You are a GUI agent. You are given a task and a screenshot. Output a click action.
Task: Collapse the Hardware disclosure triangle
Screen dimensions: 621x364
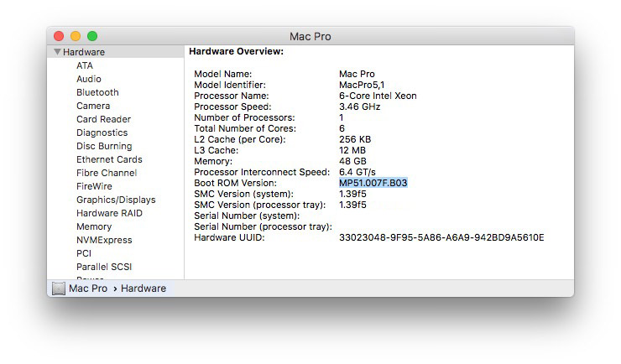pyautogui.click(x=57, y=52)
